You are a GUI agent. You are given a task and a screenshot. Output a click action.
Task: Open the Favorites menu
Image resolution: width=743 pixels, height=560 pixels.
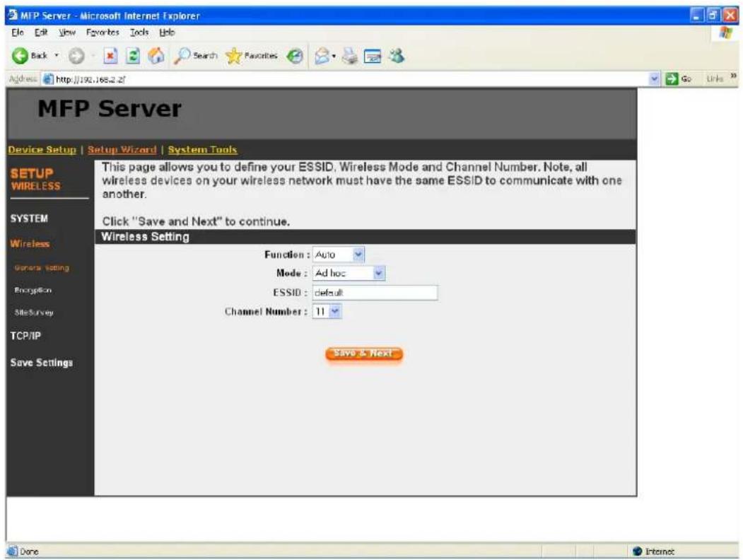tap(103, 33)
